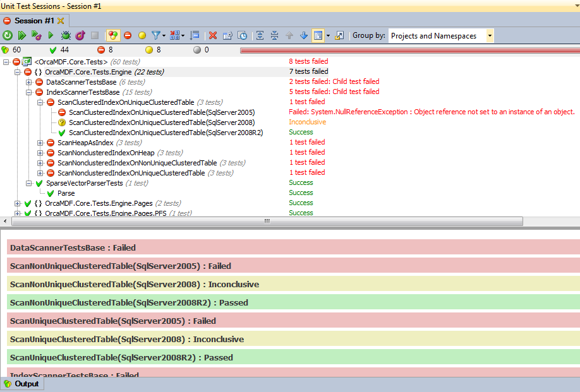
Task: Click ScanNonUniqueClusteredTable(SqlServer2005) Failed output row
Action: [293, 266]
